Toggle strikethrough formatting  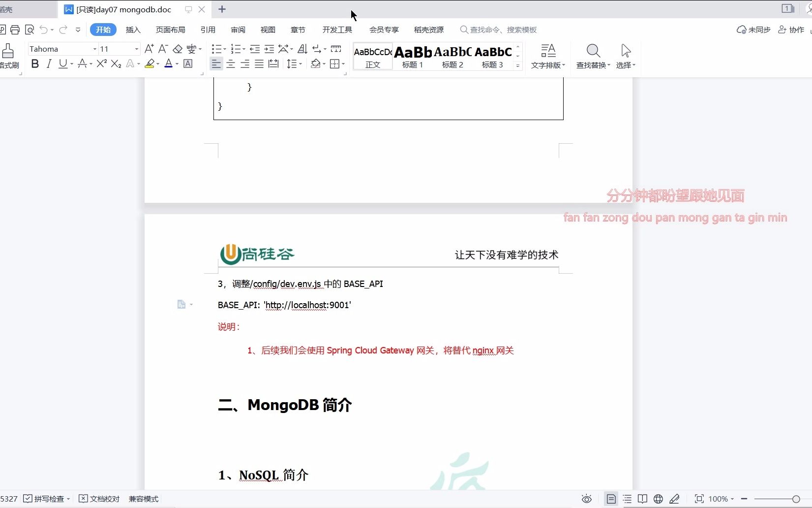coord(82,63)
